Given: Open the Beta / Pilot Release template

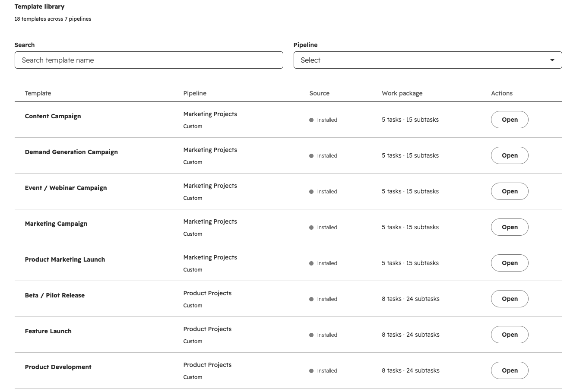Looking at the screenshot, I should click(x=510, y=299).
